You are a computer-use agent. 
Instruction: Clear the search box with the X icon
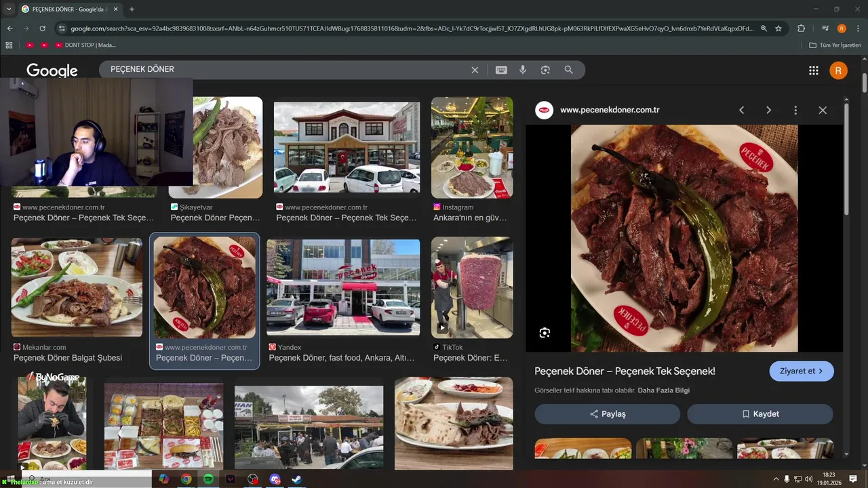475,70
